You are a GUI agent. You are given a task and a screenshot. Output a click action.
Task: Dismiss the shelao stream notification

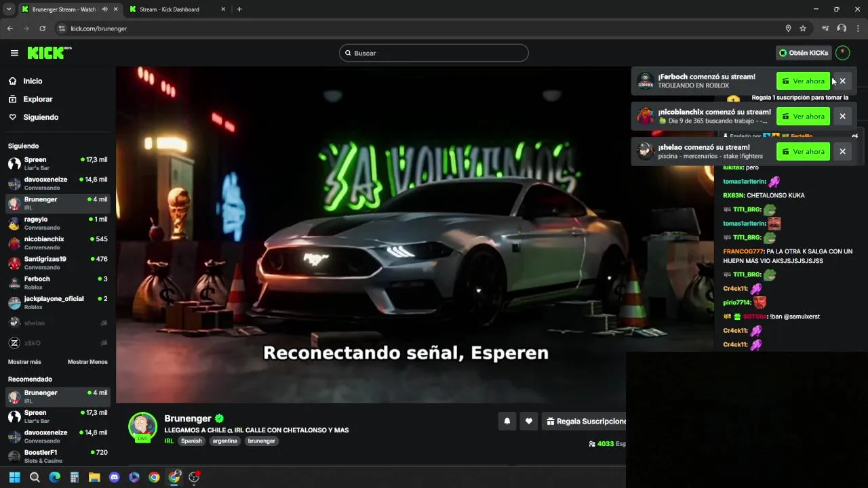point(842,152)
